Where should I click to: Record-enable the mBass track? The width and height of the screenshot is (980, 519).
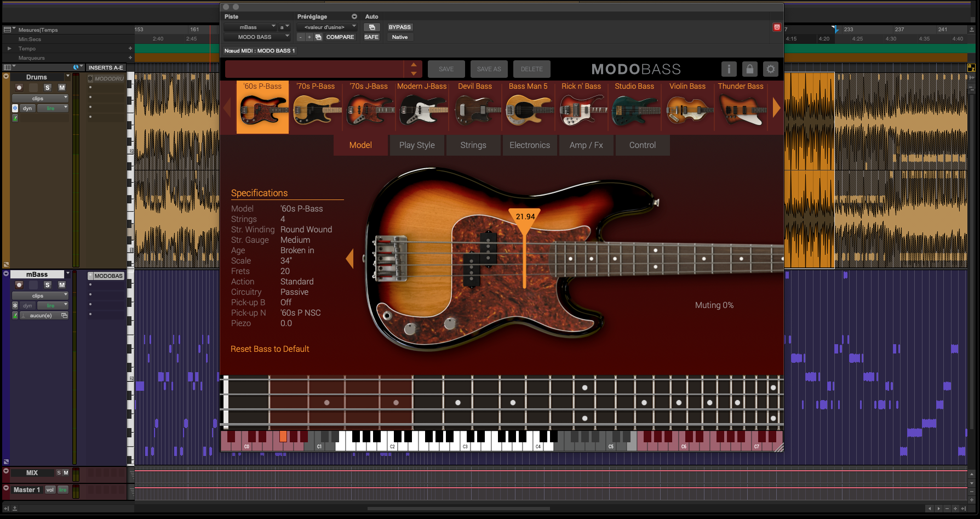click(x=19, y=285)
